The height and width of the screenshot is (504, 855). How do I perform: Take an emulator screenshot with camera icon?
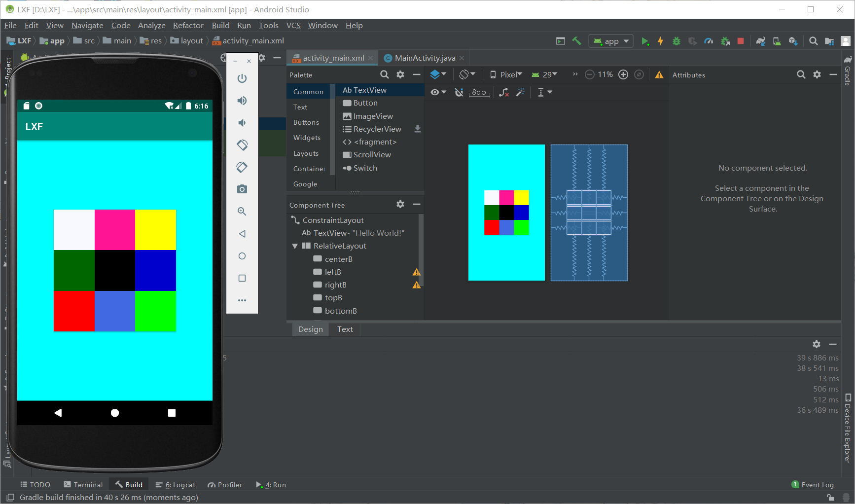[242, 189]
